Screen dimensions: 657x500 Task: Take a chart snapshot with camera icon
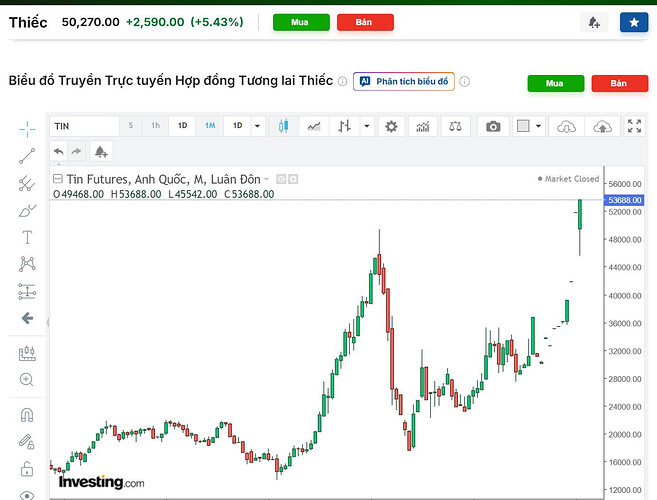(493, 126)
